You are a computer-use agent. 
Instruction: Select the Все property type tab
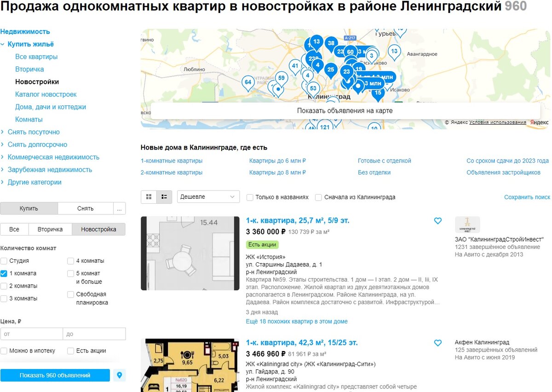14,229
